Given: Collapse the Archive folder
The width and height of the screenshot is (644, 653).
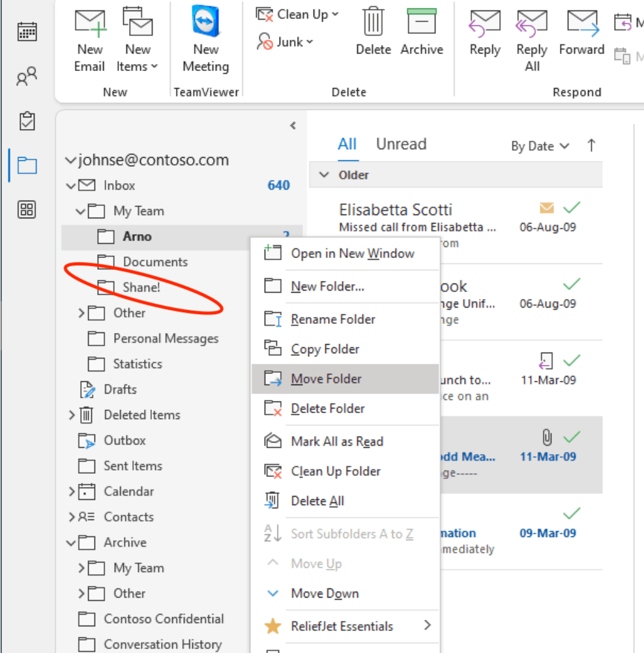Looking at the screenshot, I should pos(71,543).
